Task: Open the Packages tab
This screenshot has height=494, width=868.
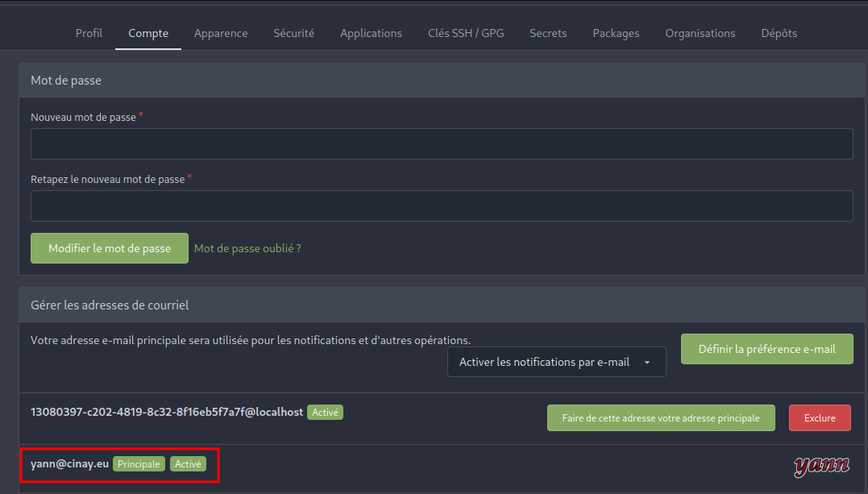Action: point(616,33)
